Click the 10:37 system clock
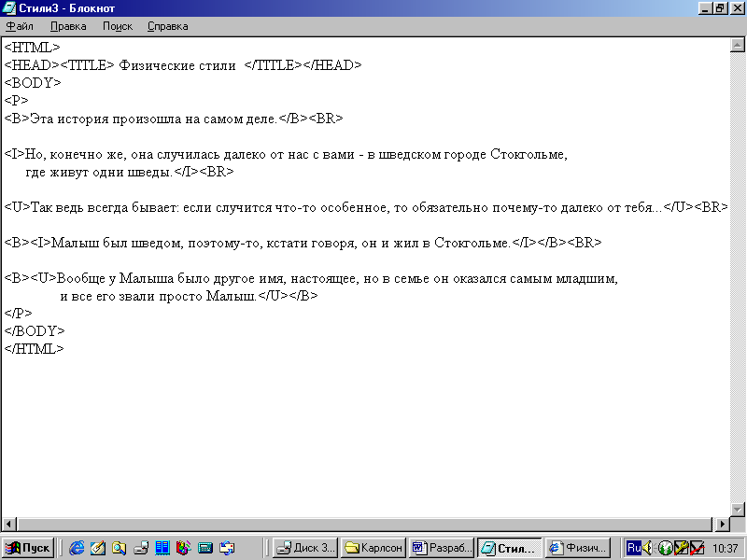747x560 pixels. 725,548
